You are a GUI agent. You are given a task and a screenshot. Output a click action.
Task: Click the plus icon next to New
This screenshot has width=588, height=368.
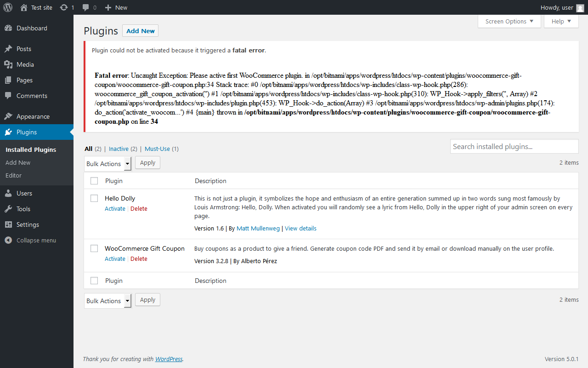tap(108, 7)
